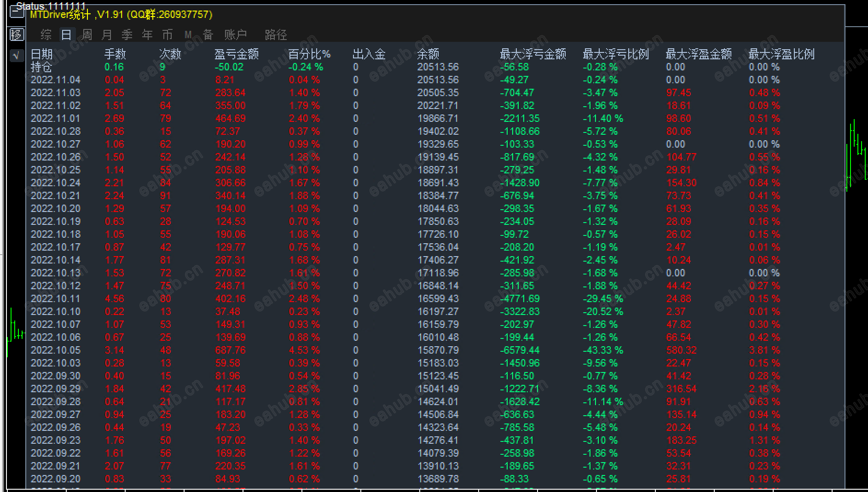Click the profit ratio 3.81 %
The image size is (868, 492).
click(764, 350)
